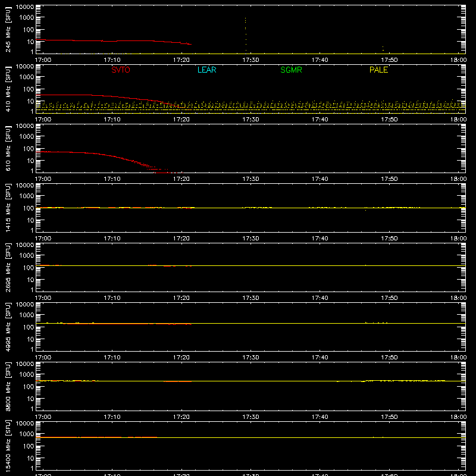Click the 17:50 time label of the 245 MHz plot
Viewport: 476px width, 476px height.
point(389,60)
